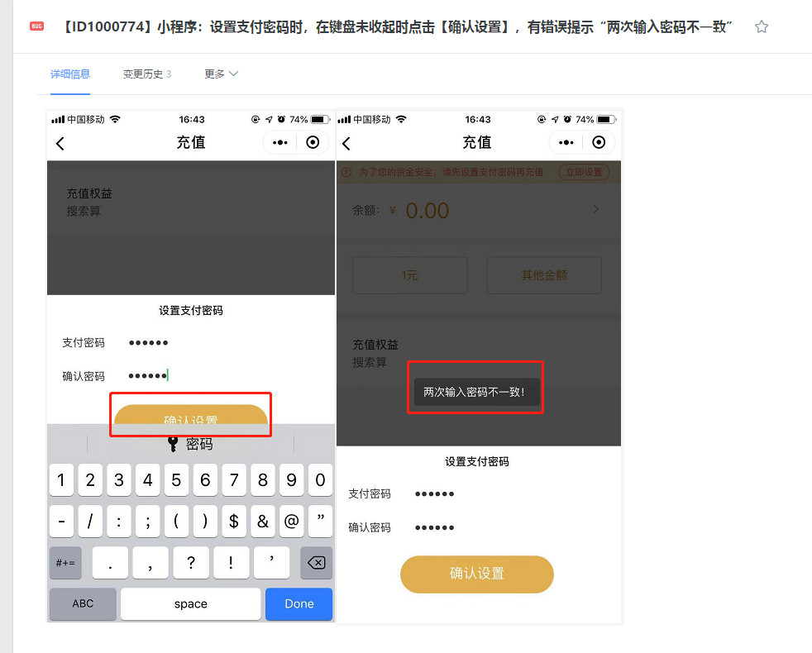Switch keyboard to ABC letters
Viewport: 812px width, 653px height.
pyautogui.click(x=83, y=603)
